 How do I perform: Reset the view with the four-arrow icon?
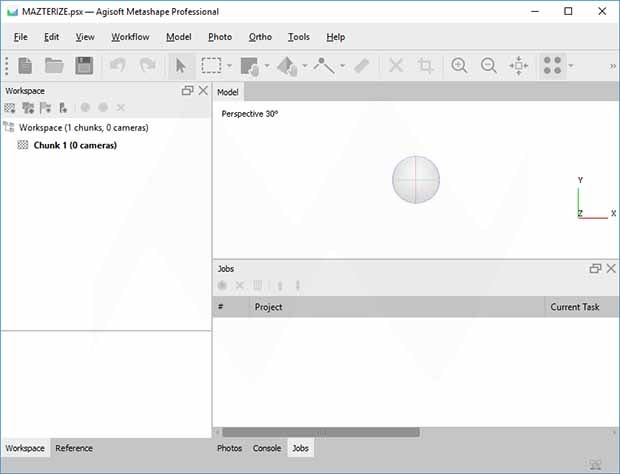(519, 66)
